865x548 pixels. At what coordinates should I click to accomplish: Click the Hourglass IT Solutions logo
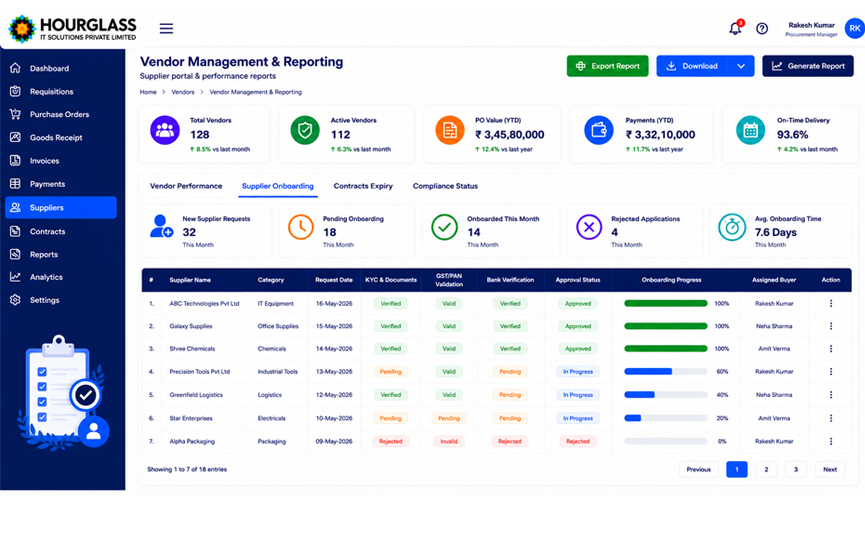click(x=72, y=28)
